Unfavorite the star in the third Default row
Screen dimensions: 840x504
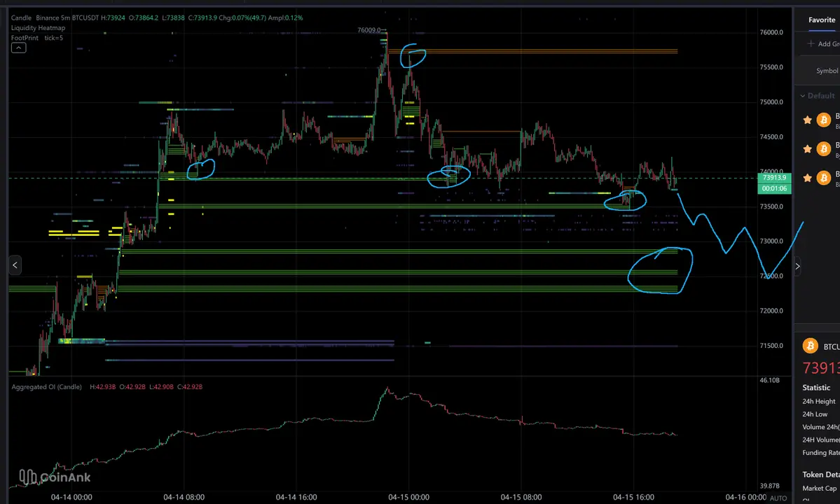click(x=807, y=178)
